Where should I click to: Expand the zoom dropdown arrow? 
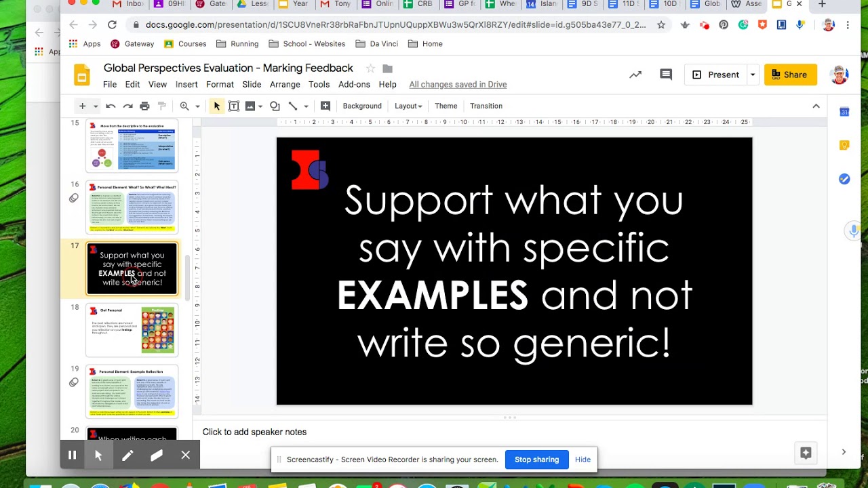[197, 106]
